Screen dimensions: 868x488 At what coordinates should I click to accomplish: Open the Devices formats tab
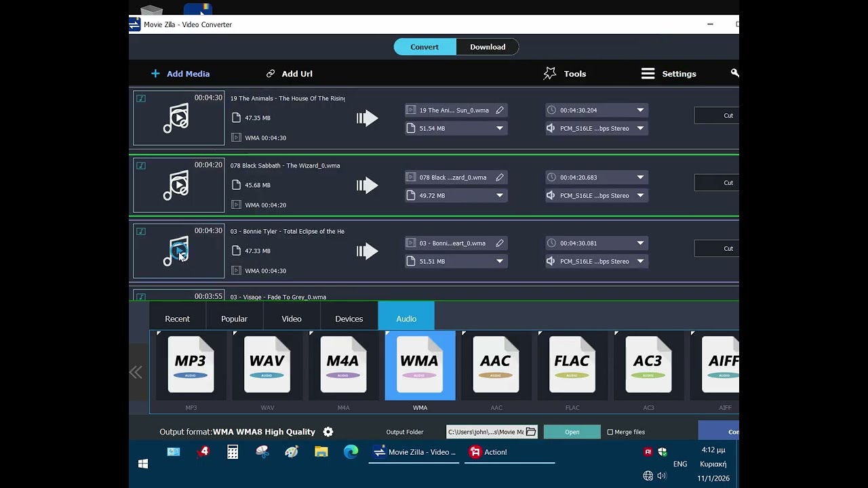(x=349, y=319)
